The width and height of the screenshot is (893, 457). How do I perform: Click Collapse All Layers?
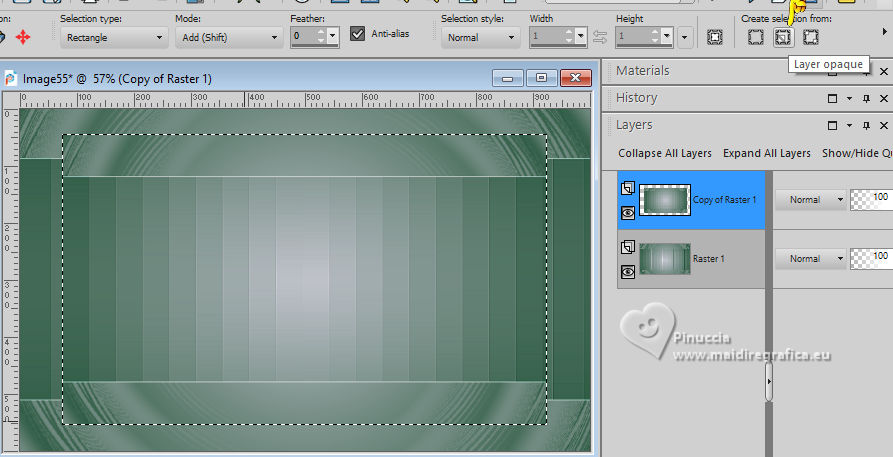click(x=665, y=153)
